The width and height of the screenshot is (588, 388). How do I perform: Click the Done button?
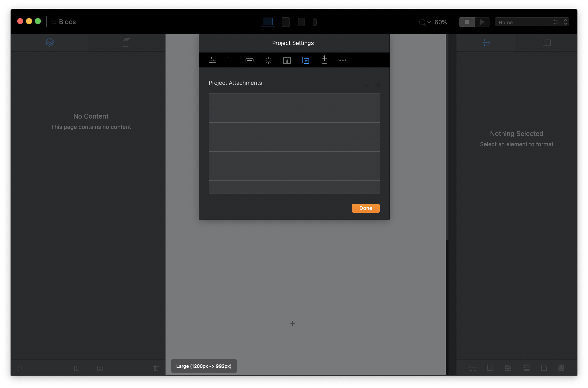pyautogui.click(x=366, y=208)
